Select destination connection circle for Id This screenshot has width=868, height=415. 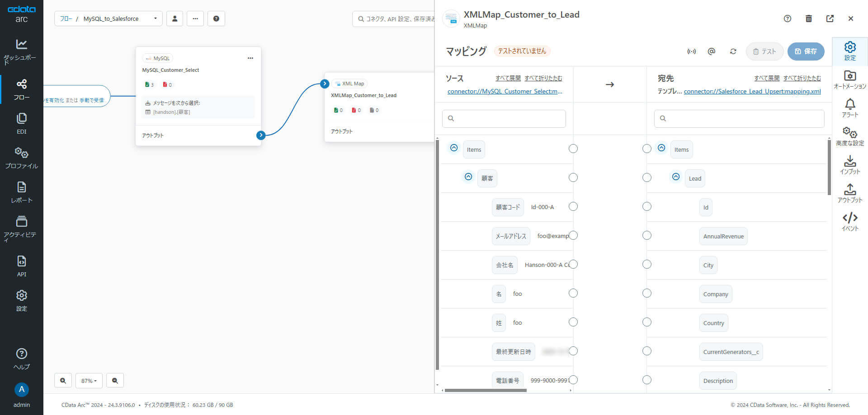(647, 206)
